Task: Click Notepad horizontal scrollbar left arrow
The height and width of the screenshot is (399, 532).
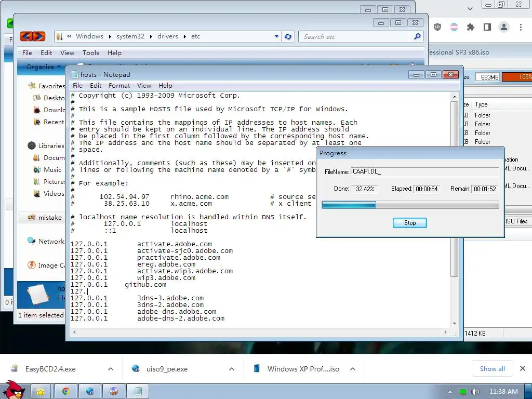Action: (x=74, y=332)
